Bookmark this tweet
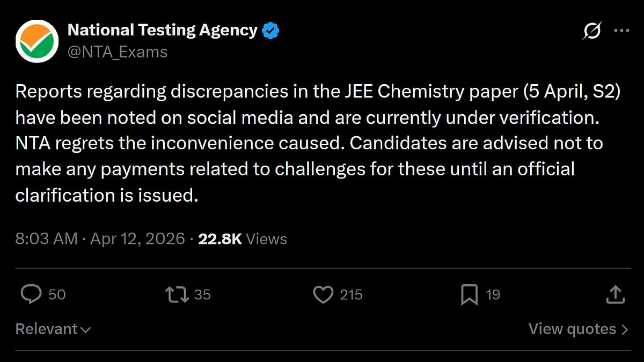Viewport: 644px width, 362px height. pos(469,294)
